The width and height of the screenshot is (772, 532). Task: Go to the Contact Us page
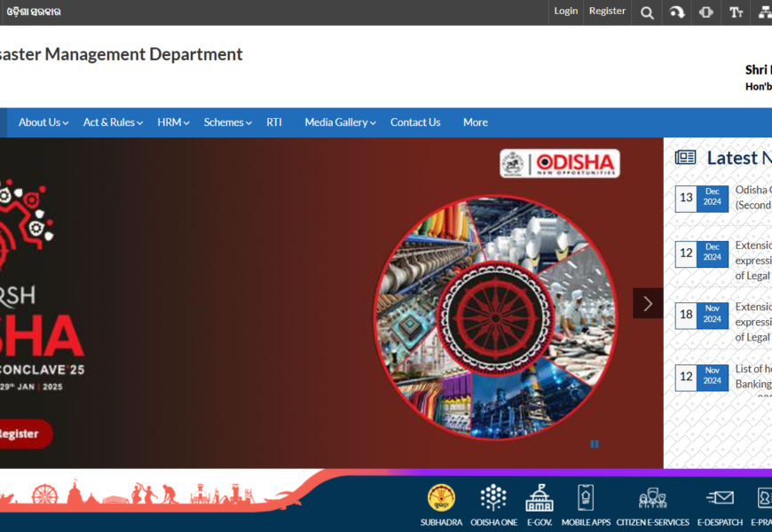[x=415, y=122]
